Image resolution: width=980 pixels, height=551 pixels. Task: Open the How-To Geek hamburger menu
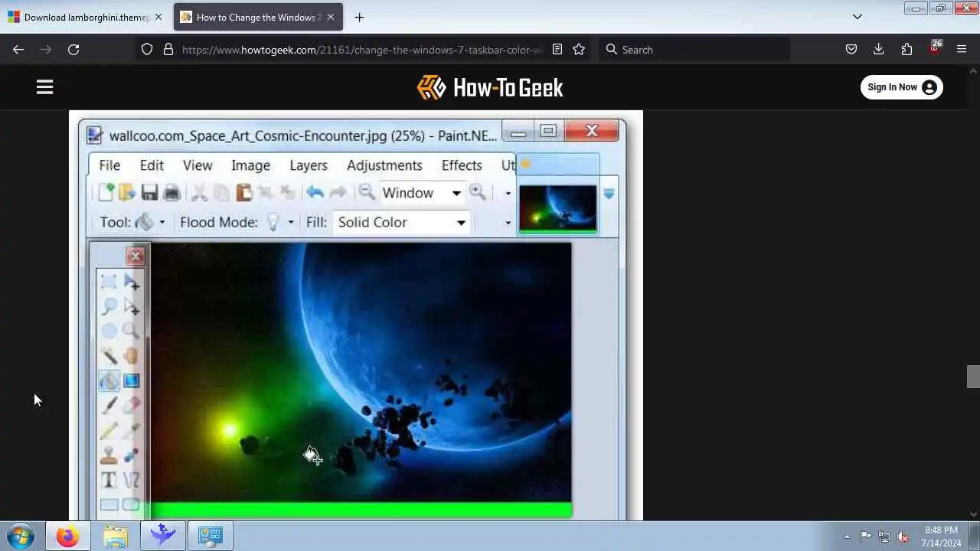(44, 87)
